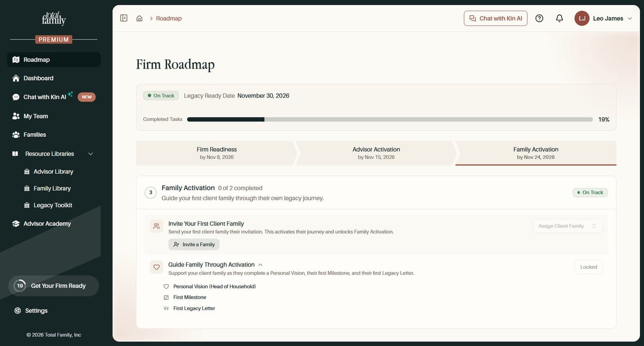
Task: Click the Chat with Kin AI bubble icon in sidebar
Action: click(x=16, y=97)
